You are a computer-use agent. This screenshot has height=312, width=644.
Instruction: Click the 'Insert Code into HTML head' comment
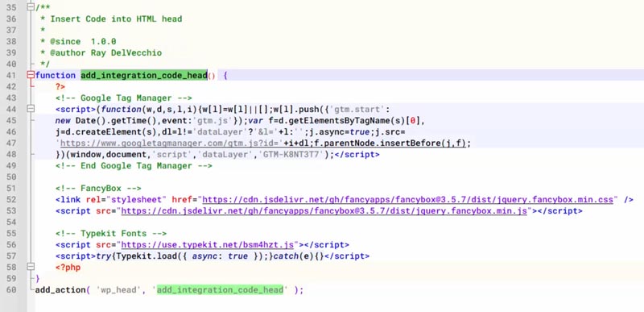[116, 19]
